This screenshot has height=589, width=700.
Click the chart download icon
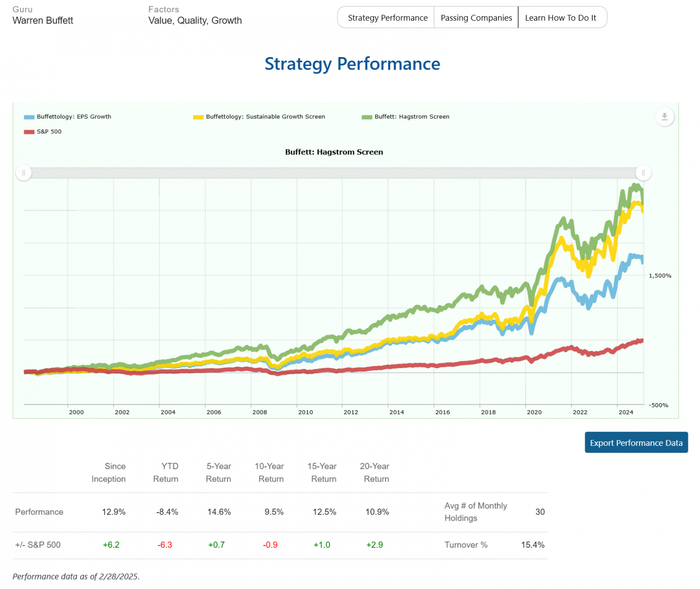(x=664, y=117)
